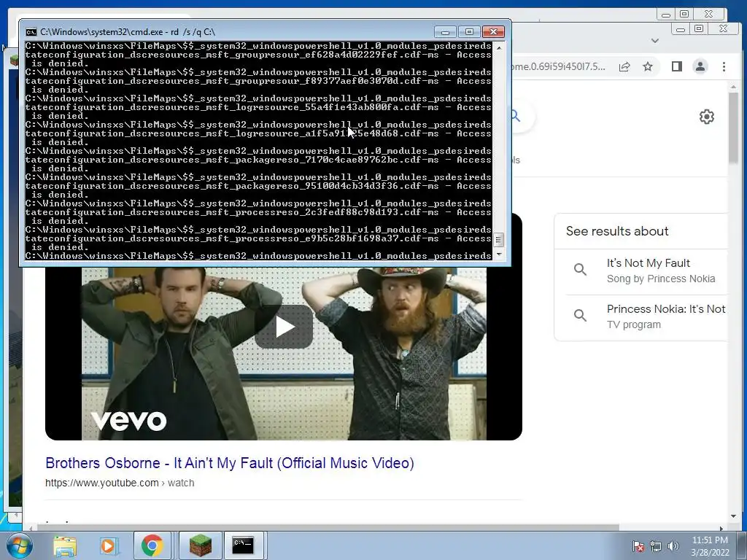Click the Chrome page vertical scrollbar thumb
The height and width of the screenshot is (560, 747).
click(x=734, y=128)
